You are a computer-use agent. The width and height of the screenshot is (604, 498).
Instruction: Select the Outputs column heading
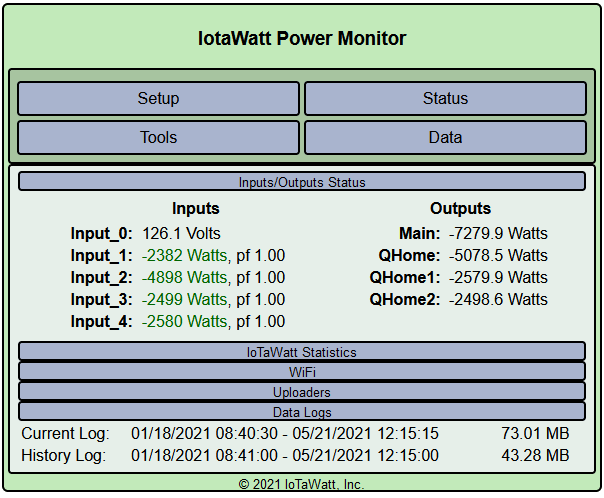[x=461, y=208]
